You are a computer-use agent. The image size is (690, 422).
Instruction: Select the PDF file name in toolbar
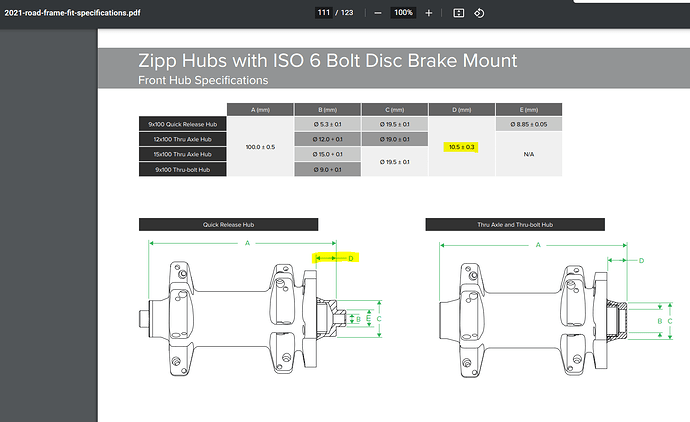pos(73,13)
